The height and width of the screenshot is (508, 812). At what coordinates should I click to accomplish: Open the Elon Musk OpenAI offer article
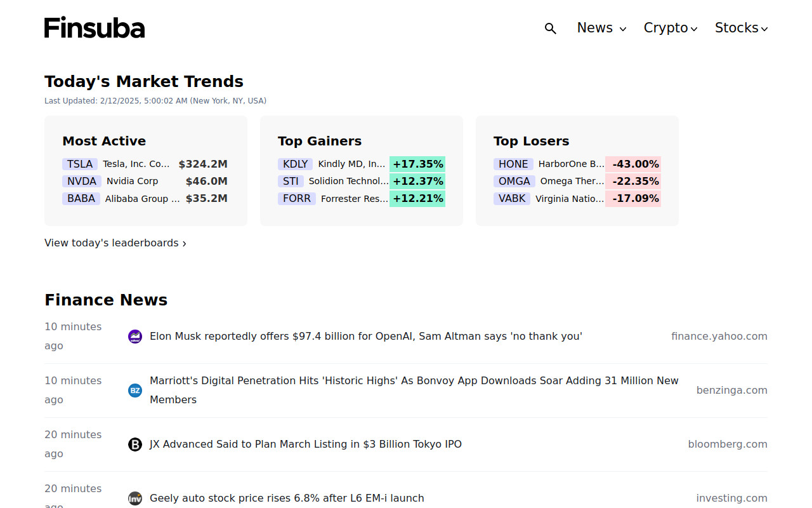pos(366,337)
